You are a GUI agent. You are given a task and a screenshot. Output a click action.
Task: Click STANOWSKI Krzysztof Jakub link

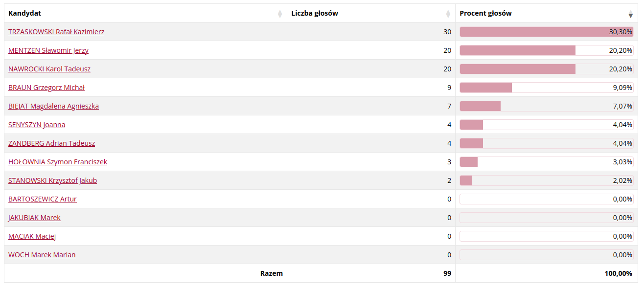click(x=52, y=180)
